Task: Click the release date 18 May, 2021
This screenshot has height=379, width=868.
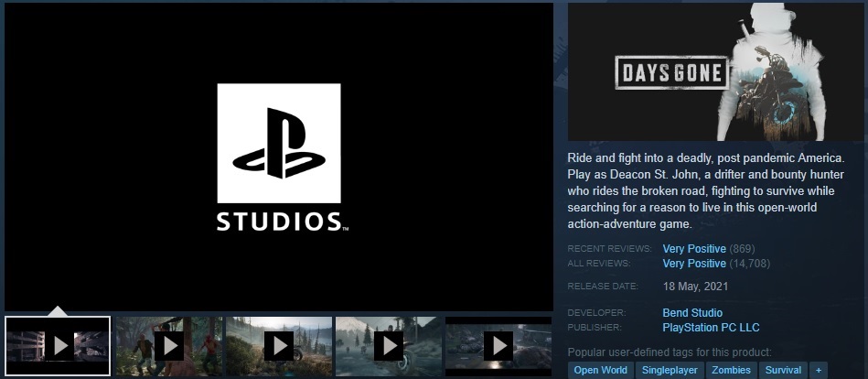Action: (695, 287)
